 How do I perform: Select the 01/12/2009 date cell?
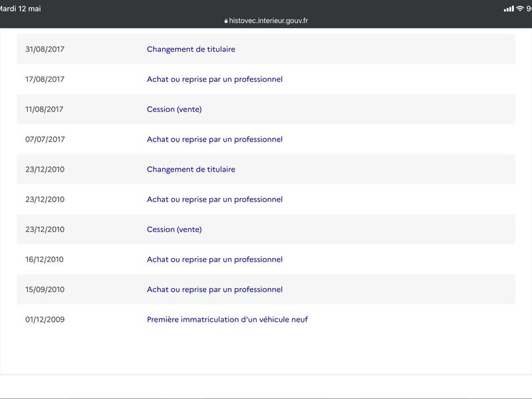45,319
